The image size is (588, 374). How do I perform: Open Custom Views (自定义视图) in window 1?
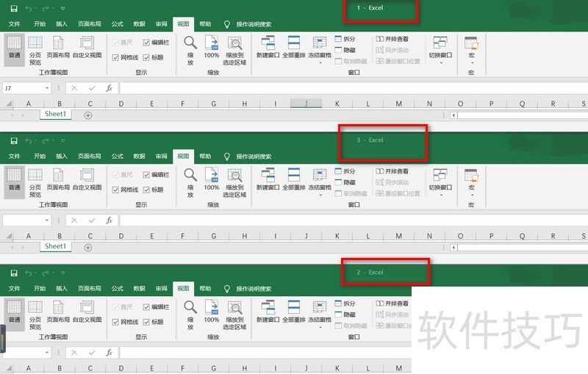87,48
